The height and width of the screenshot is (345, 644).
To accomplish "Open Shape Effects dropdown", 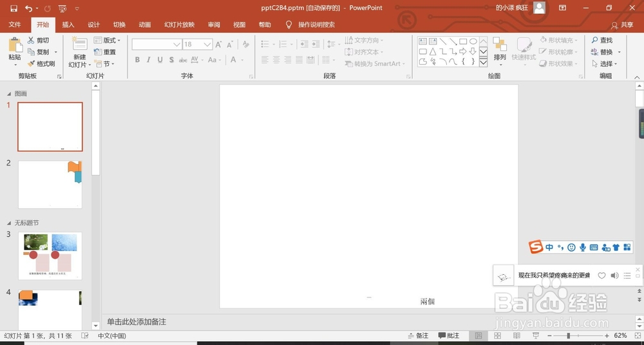I will 558,64.
